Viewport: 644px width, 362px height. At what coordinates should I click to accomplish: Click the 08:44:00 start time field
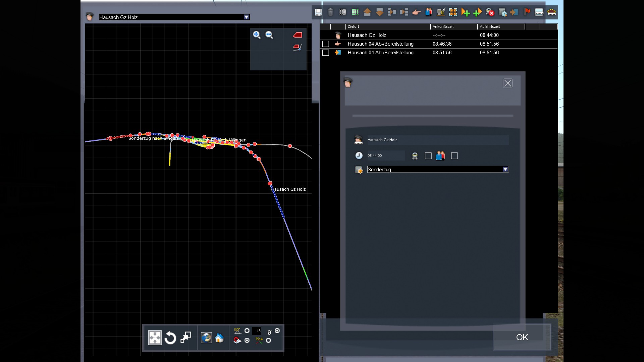pyautogui.click(x=385, y=156)
